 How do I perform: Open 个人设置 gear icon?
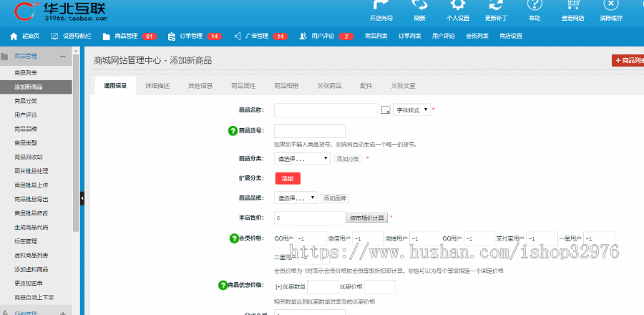pyautogui.click(x=457, y=4)
